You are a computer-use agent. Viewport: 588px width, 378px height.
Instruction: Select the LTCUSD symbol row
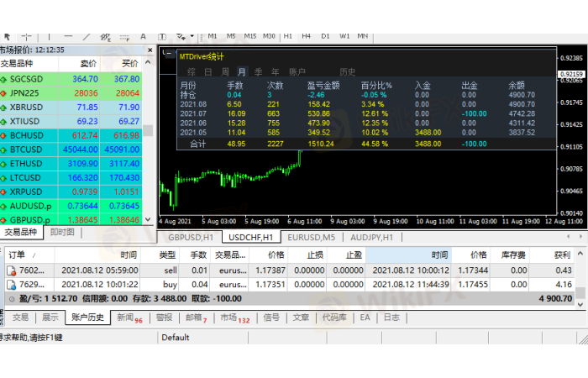[x=71, y=178]
